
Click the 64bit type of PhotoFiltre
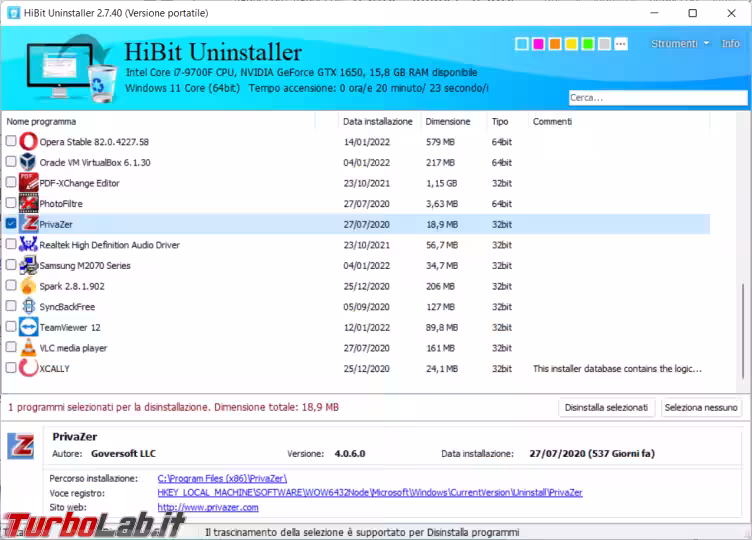point(502,204)
